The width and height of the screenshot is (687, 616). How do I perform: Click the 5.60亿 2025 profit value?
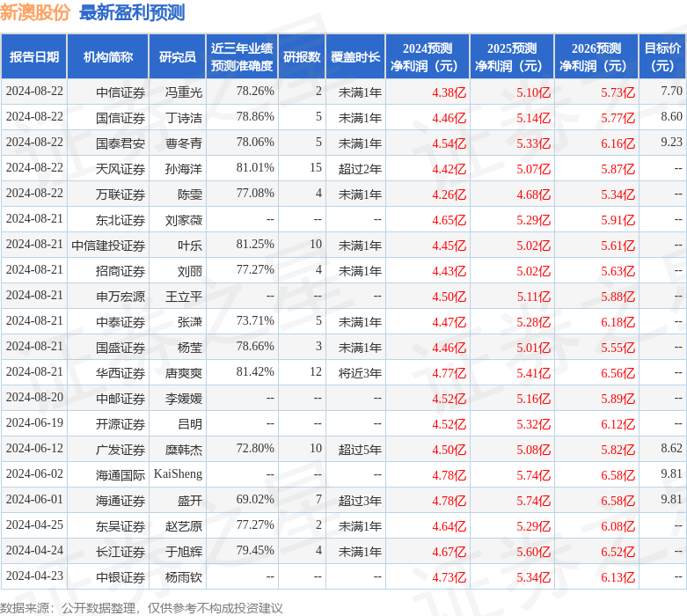point(533,551)
